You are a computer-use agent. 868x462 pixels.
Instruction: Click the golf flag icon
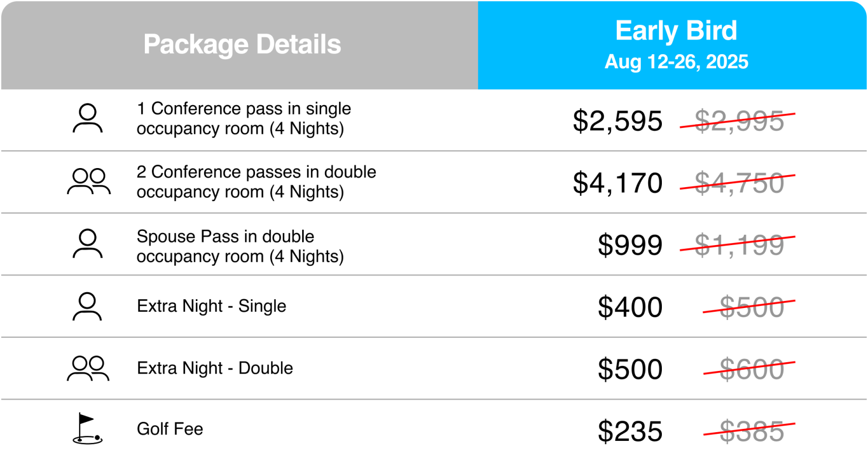pos(87,429)
